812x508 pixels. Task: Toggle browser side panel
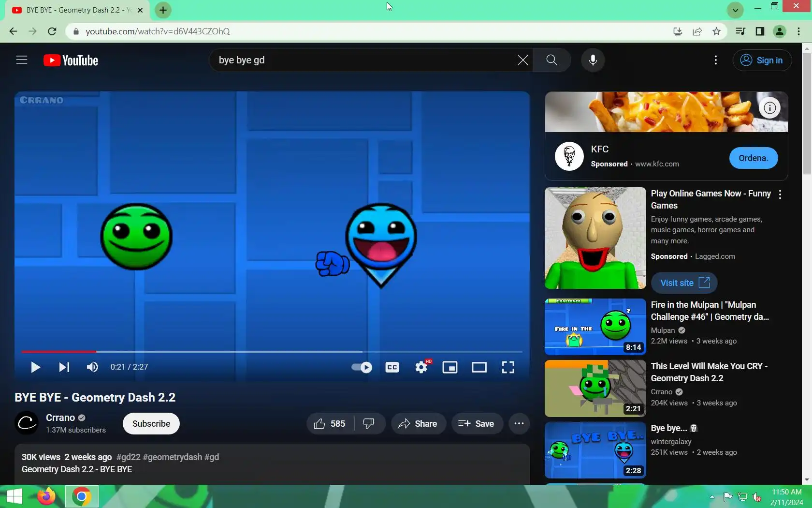pos(760,31)
